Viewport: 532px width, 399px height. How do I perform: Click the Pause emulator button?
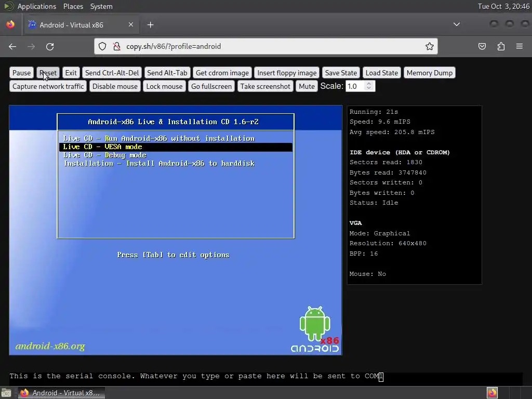pyautogui.click(x=21, y=73)
